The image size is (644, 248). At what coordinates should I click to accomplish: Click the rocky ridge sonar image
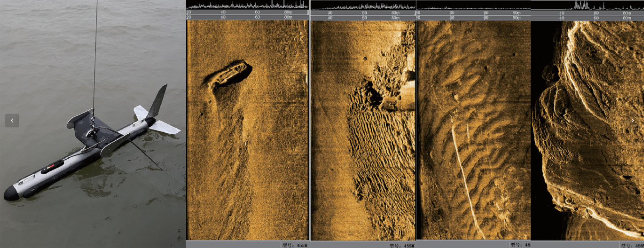(x=588, y=132)
